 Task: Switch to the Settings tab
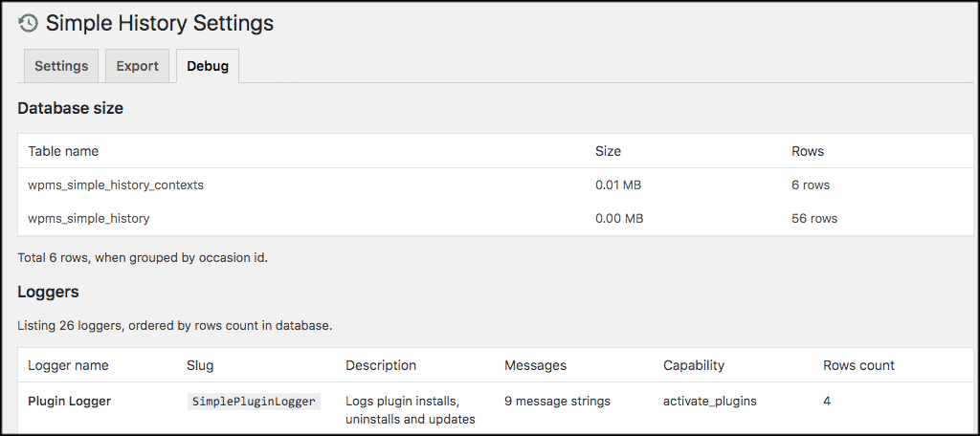pos(61,66)
